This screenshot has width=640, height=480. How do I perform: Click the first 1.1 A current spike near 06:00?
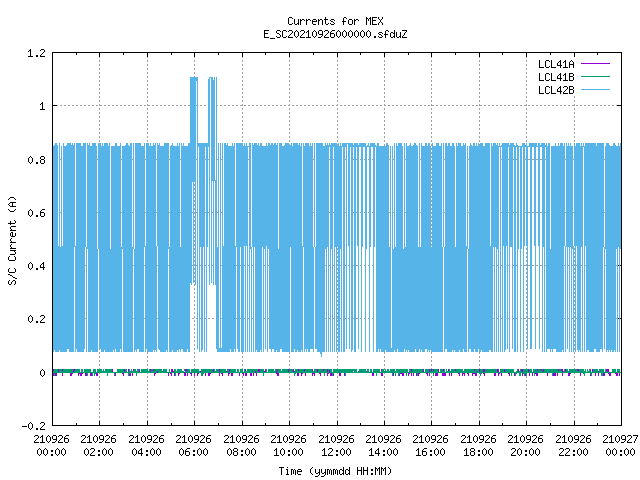pyautogui.click(x=194, y=109)
